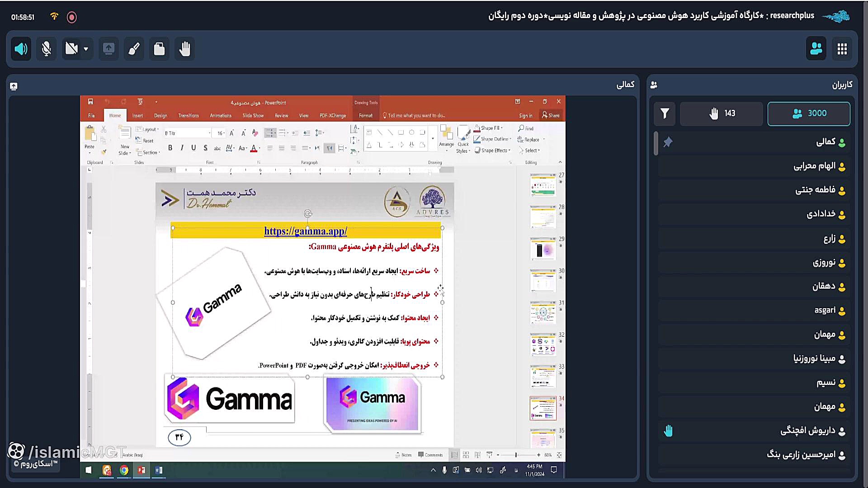Select the 3000 users tab
The height and width of the screenshot is (488, 868).
(x=808, y=113)
